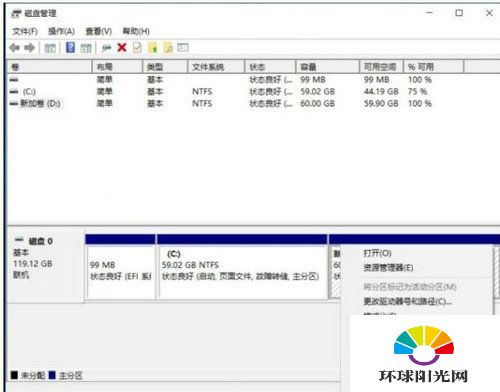
Task: Select the (C:) 59.02 GB NTFS partition block
Action: click(x=242, y=267)
